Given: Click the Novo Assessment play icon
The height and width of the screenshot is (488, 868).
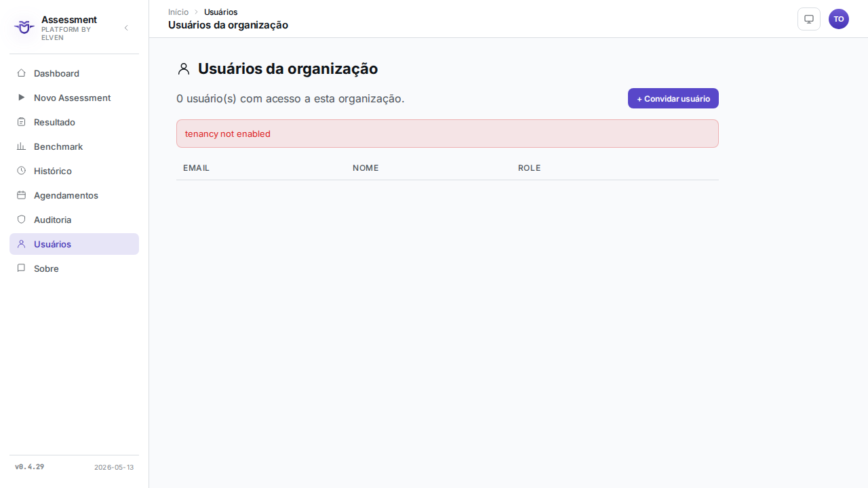Looking at the screenshot, I should click(x=21, y=98).
